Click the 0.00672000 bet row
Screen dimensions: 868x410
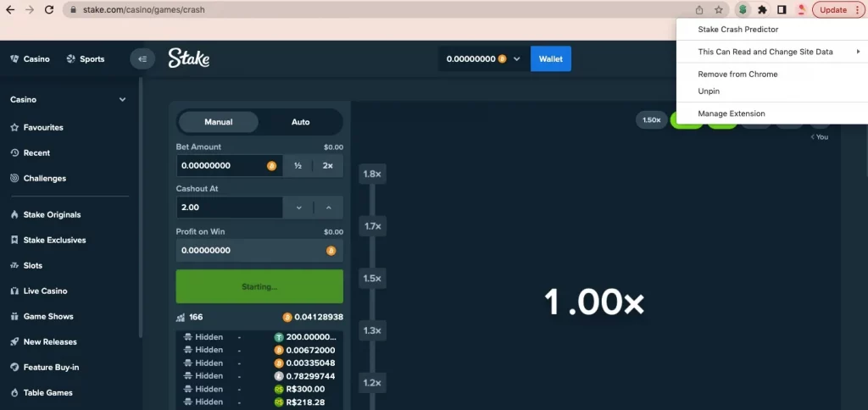click(259, 350)
